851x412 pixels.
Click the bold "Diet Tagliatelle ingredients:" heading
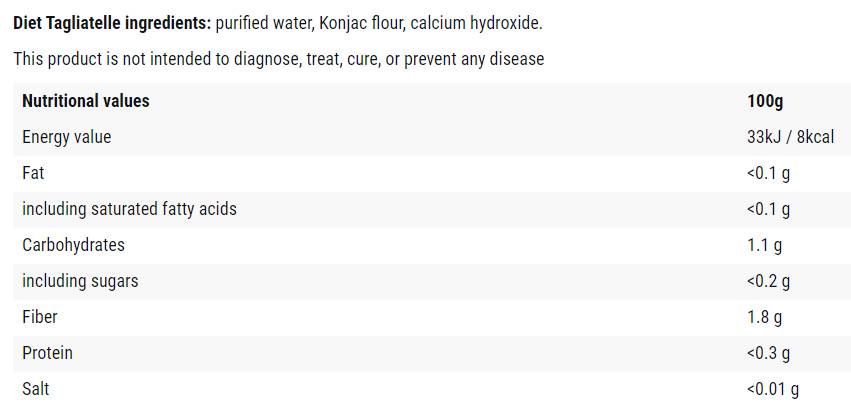[112, 23]
